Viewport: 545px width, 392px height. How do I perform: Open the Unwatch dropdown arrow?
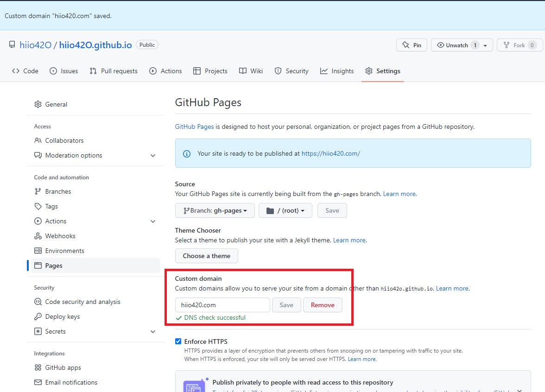pos(485,45)
